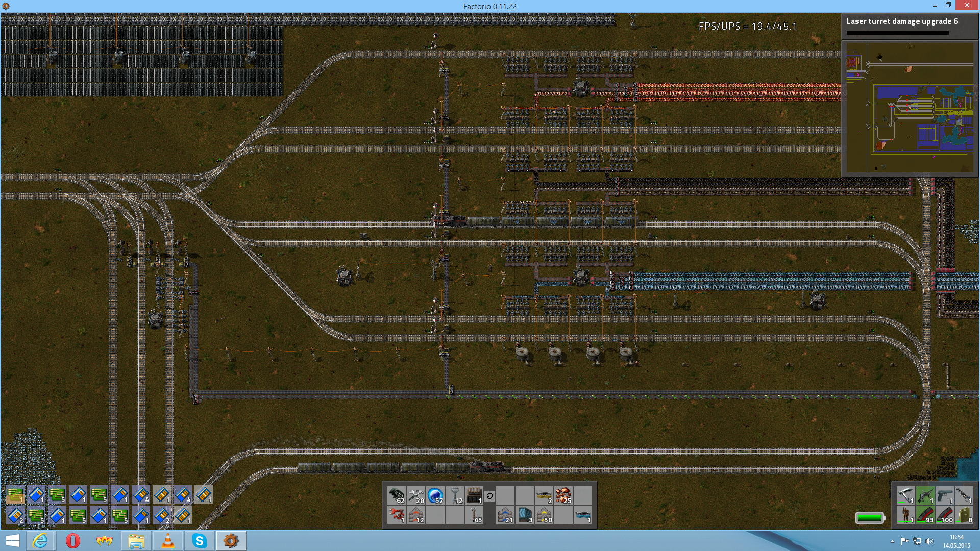Open VLC media player from the taskbar
Screen dimensions: 980x551
pos(167,541)
